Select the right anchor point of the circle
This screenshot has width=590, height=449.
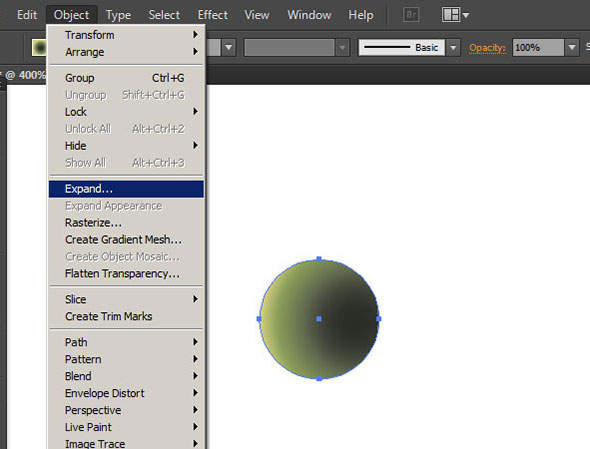[379, 319]
